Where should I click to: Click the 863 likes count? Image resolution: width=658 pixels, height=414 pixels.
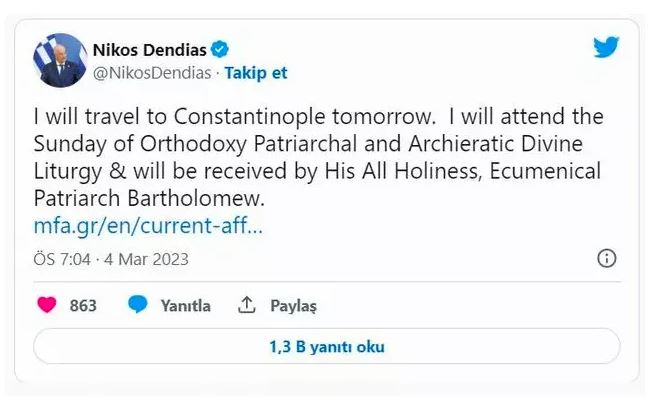click(83, 306)
